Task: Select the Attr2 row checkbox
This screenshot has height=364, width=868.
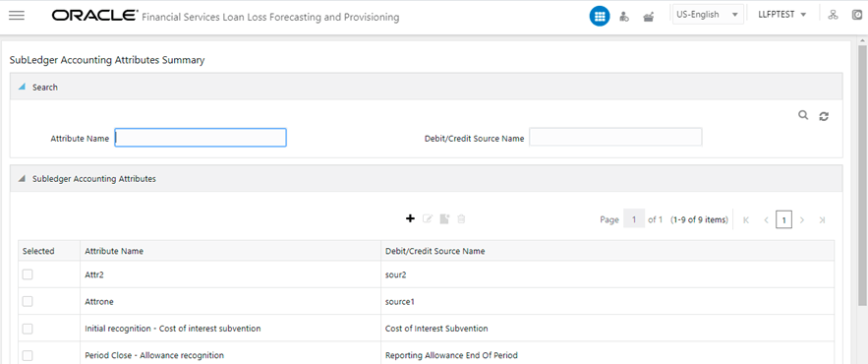Action: coord(28,274)
